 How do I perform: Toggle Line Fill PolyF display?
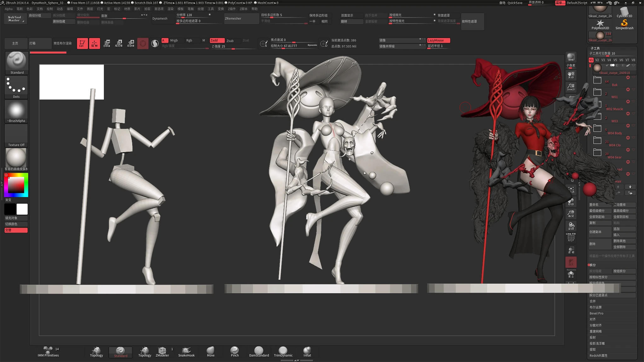[571, 237]
